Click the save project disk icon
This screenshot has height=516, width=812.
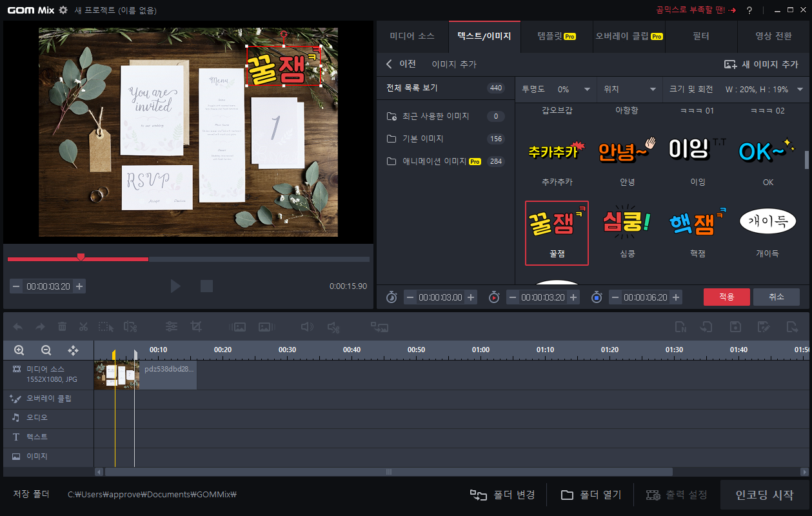coord(735,327)
